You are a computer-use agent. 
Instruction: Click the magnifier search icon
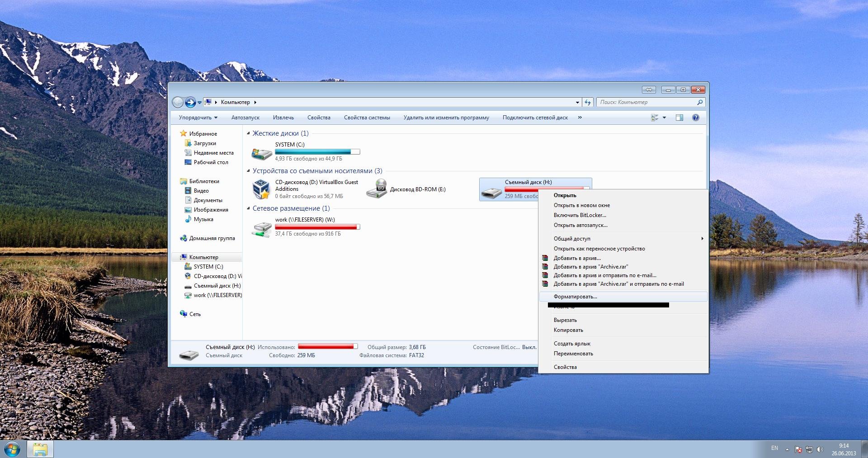pyautogui.click(x=700, y=102)
